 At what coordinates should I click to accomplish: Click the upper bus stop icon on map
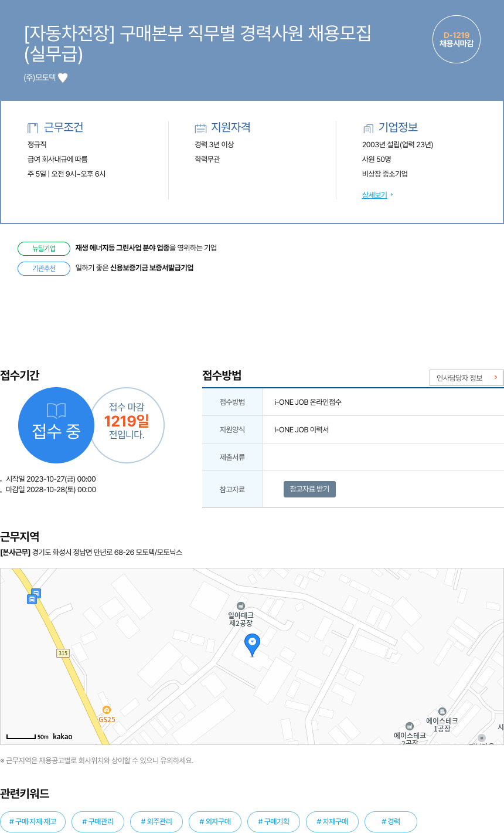[x=36, y=593]
